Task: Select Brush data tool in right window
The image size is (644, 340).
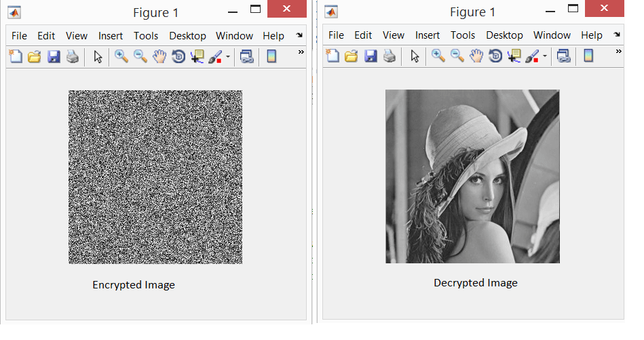Action: (x=532, y=56)
